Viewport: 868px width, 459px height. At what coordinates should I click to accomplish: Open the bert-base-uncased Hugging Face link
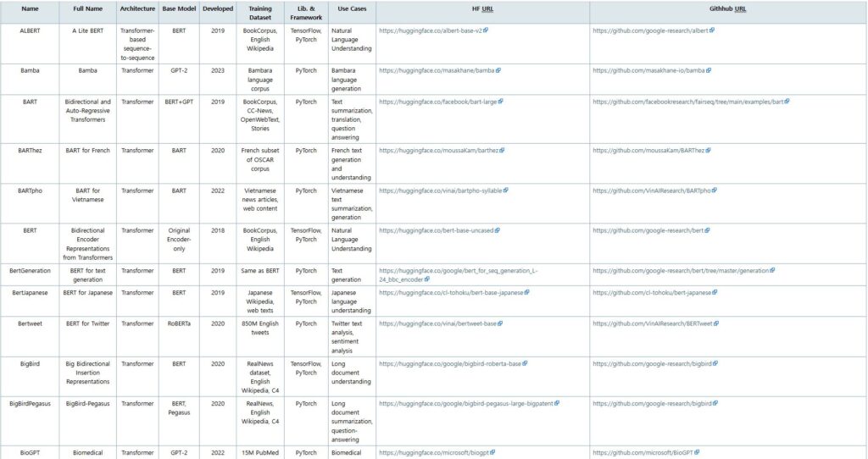[x=436, y=230]
